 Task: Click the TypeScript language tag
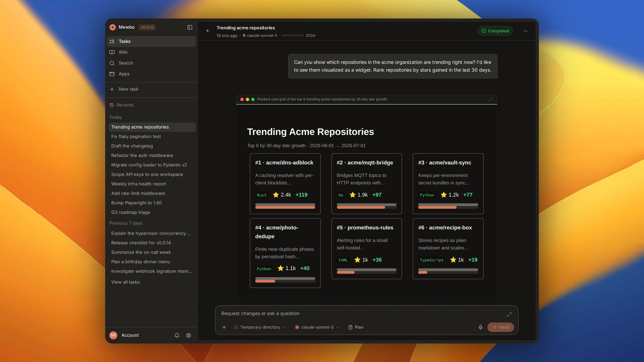(x=431, y=260)
